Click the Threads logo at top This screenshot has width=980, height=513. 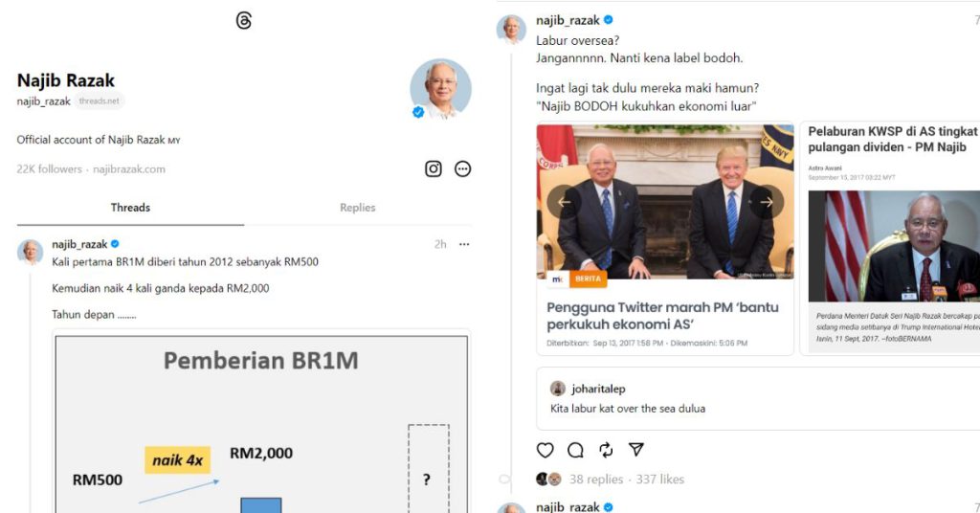244,21
